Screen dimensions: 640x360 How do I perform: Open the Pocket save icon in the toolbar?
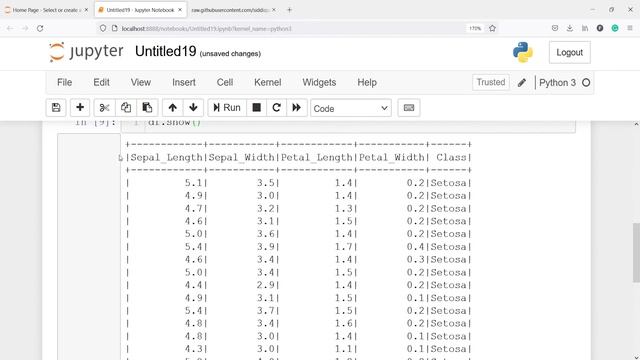[x=555, y=28]
